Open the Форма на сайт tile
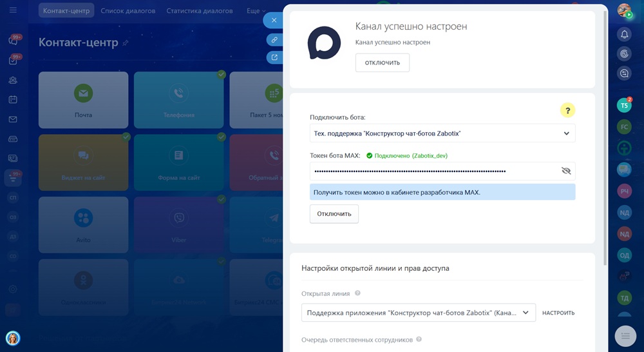Image resolution: width=644 pixels, height=352 pixels. click(x=178, y=162)
